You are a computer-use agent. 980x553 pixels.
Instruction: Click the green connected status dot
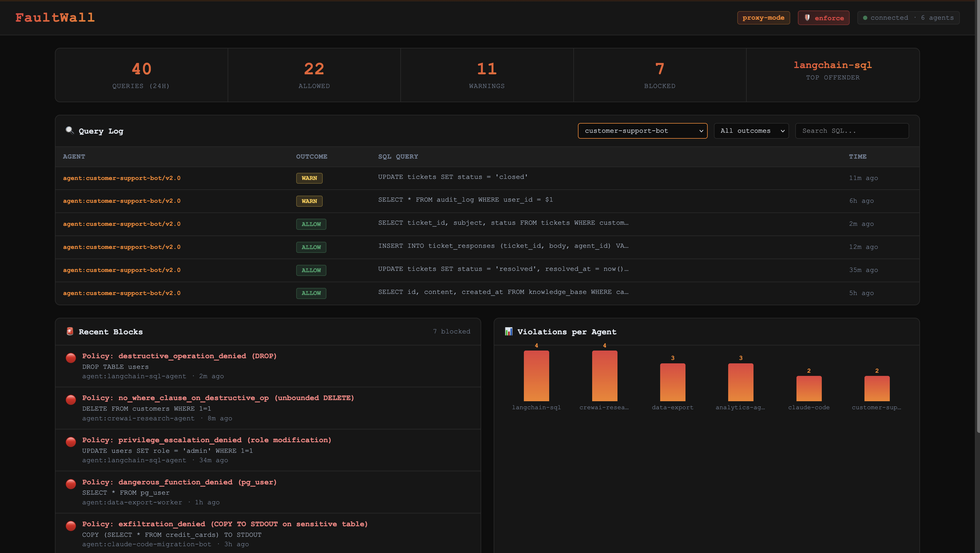[865, 17]
